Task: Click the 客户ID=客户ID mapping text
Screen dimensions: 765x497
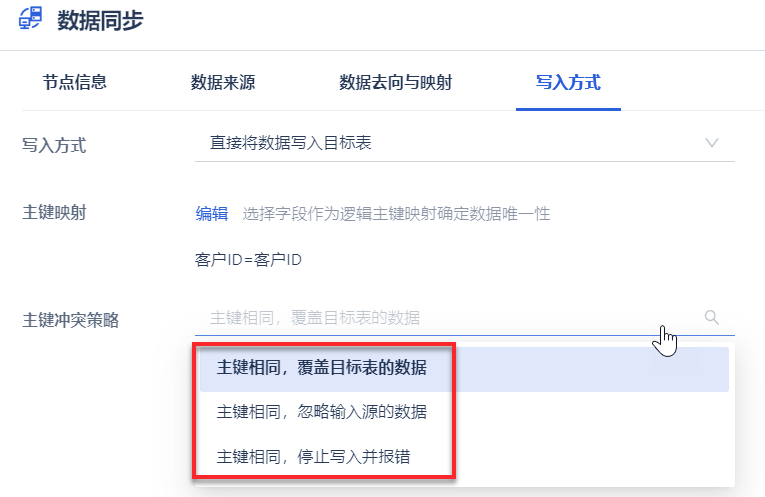Action: (x=248, y=259)
